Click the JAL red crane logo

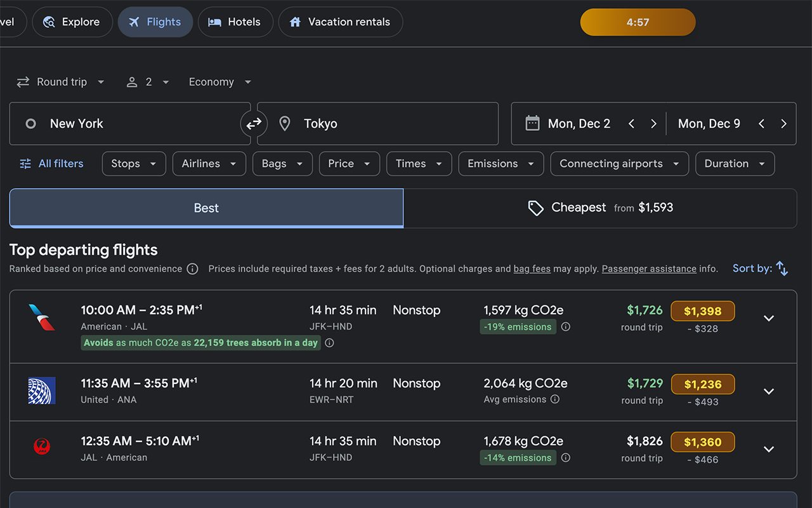[x=42, y=446]
